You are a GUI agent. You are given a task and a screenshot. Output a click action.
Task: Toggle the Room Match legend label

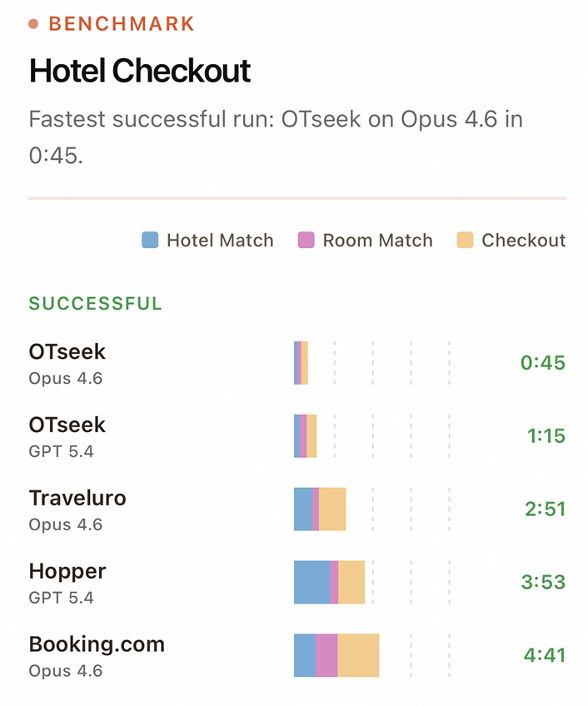click(x=377, y=241)
